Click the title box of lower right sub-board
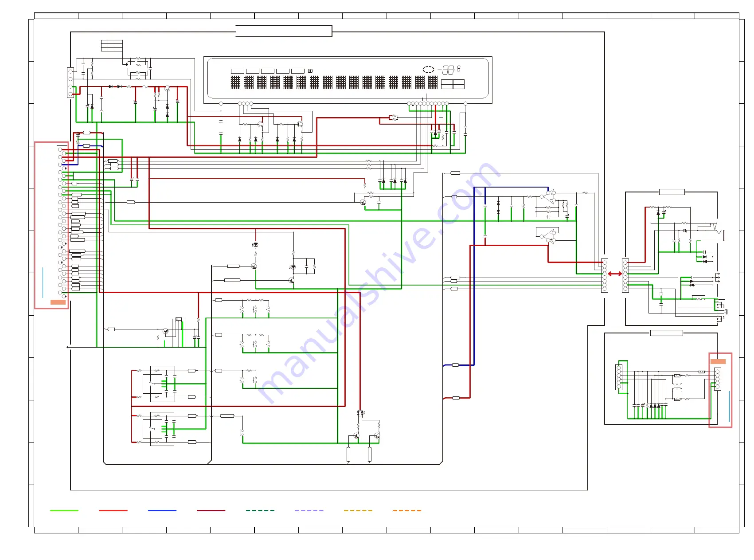 (666, 333)
